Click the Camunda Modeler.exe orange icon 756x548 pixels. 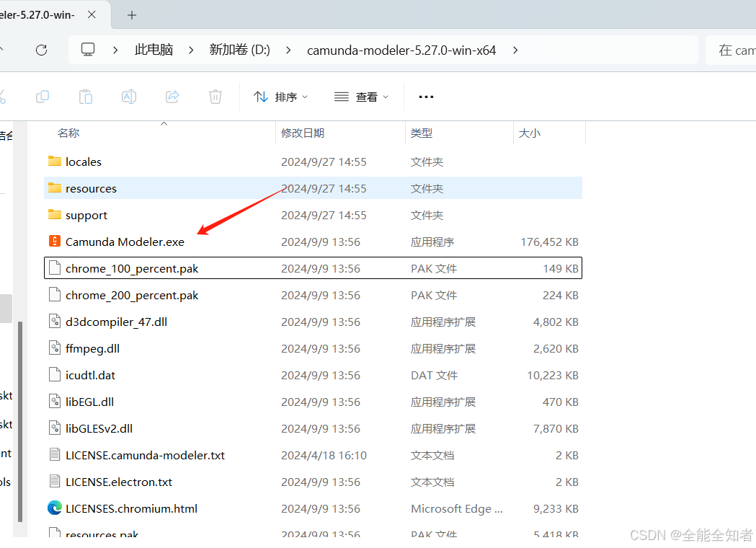tap(55, 241)
